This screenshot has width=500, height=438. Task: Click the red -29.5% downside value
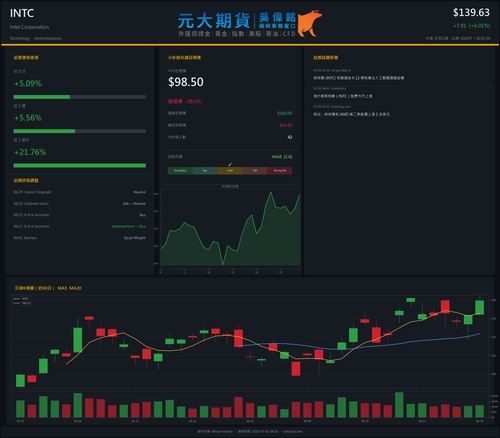[193, 101]
